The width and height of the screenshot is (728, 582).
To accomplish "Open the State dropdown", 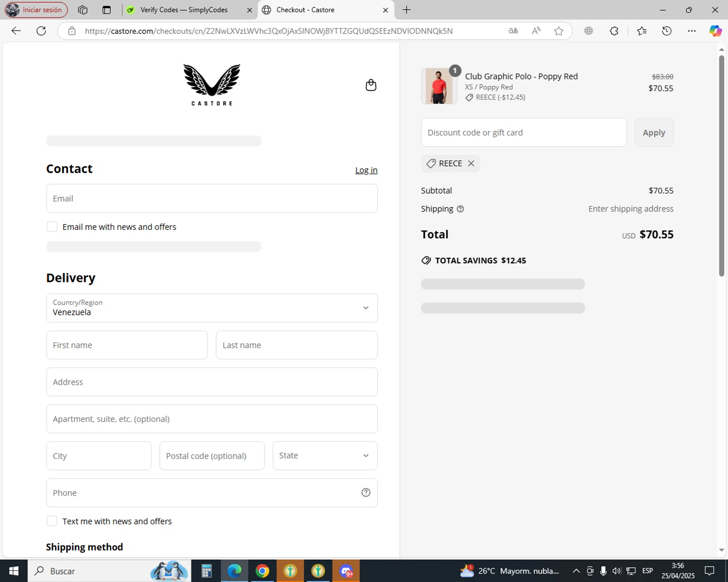I will point(325,456).
